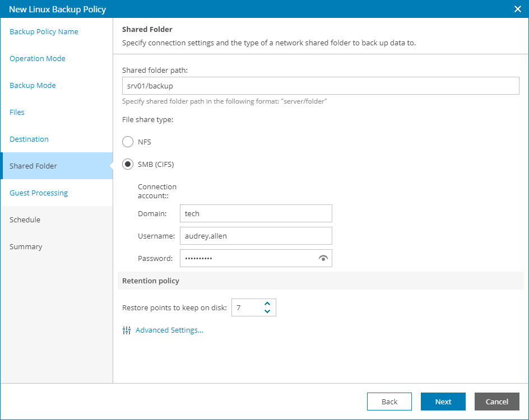Cancel the backup policy wizard
The width and height of the screenshot is (529, 420).
(x=497, y=402)
